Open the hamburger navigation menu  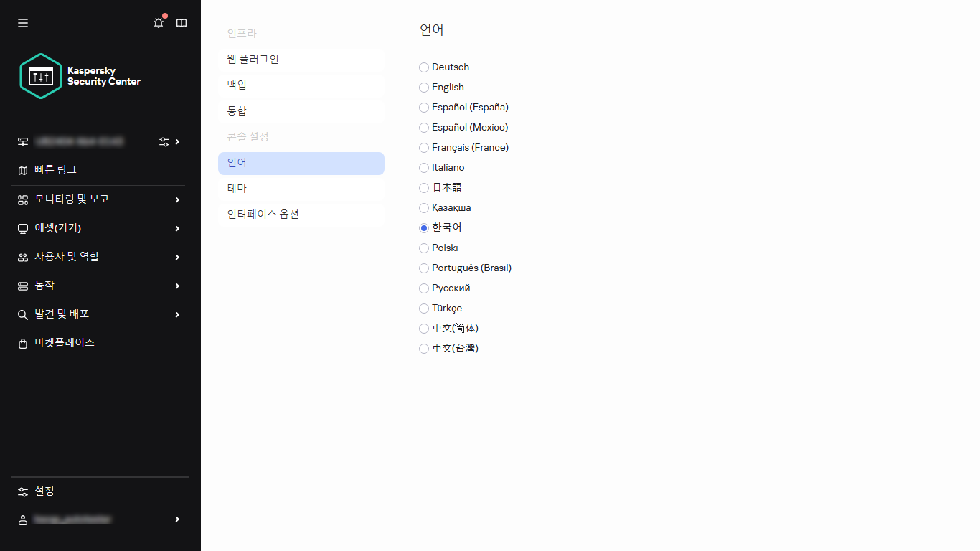pos(22,22)
